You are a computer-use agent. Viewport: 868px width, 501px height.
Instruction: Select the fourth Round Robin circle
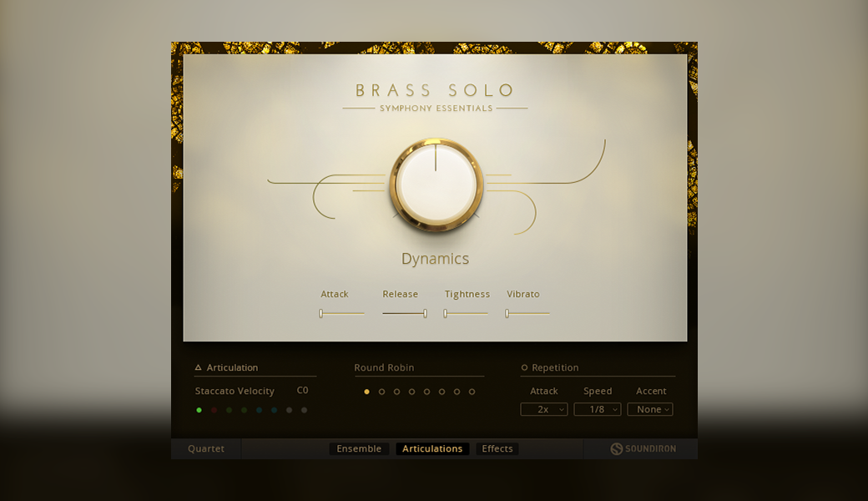(411, 392)
